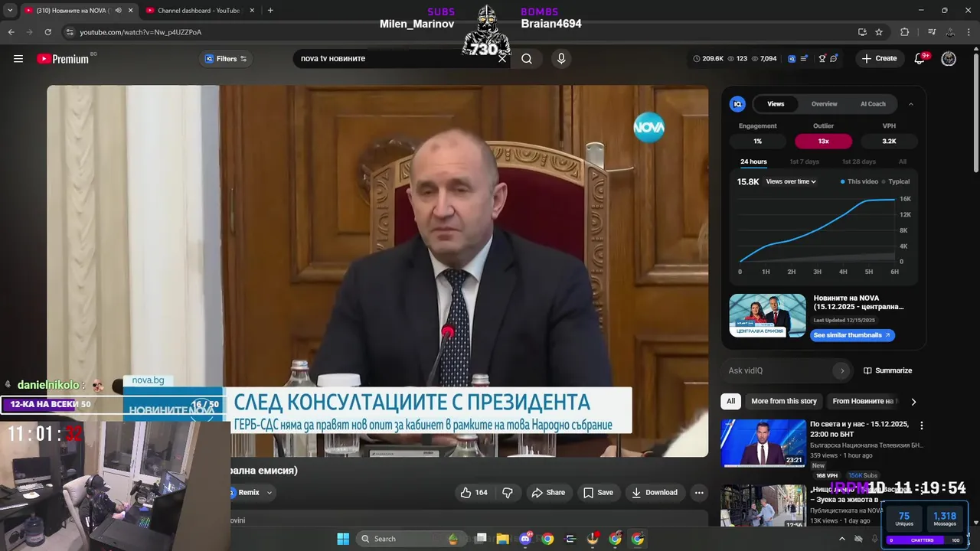Show more filter chips with right arrow
This screenshot has width=980, height=551.
913,401
